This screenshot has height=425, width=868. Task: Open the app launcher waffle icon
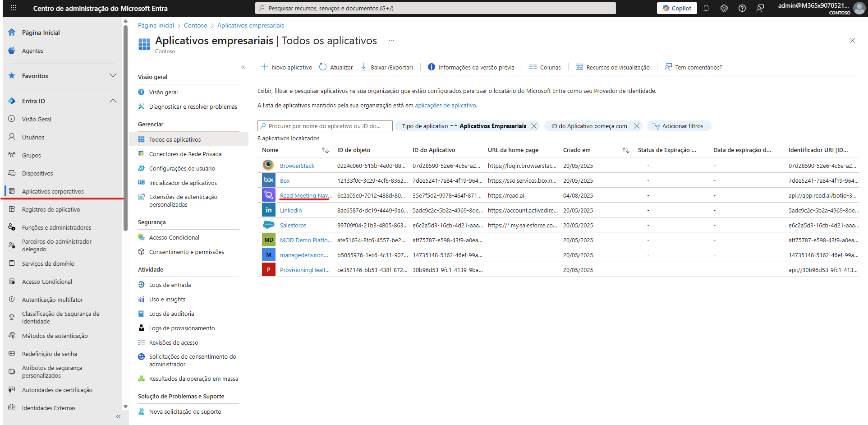(x=14, y=8)
